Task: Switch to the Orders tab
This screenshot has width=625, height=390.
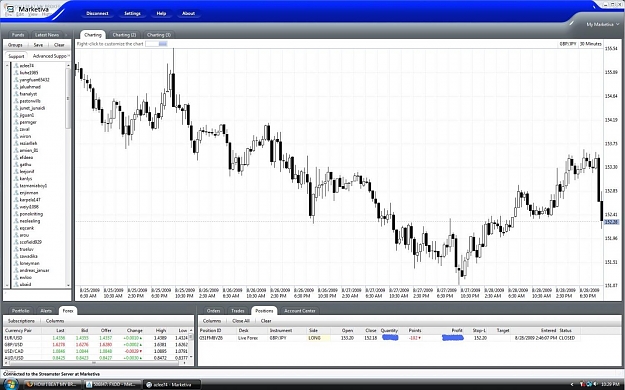Action: [213, 311]
